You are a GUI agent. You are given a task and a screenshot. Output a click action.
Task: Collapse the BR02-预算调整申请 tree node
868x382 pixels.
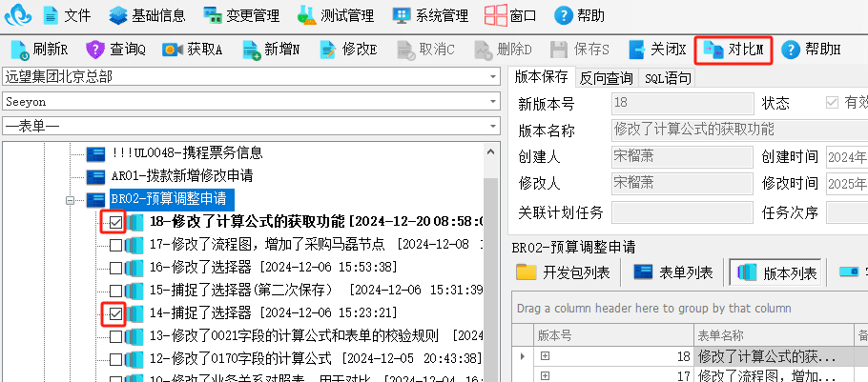pos(70,200)
